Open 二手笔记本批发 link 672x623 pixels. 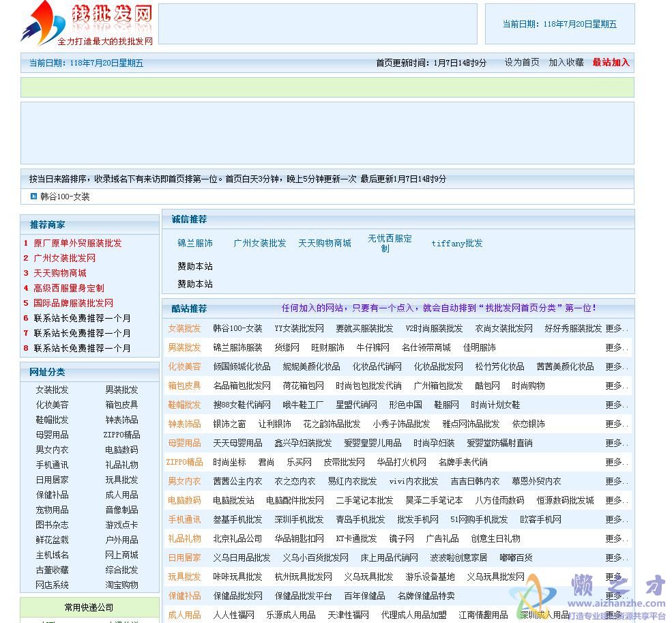pos(364,500)
